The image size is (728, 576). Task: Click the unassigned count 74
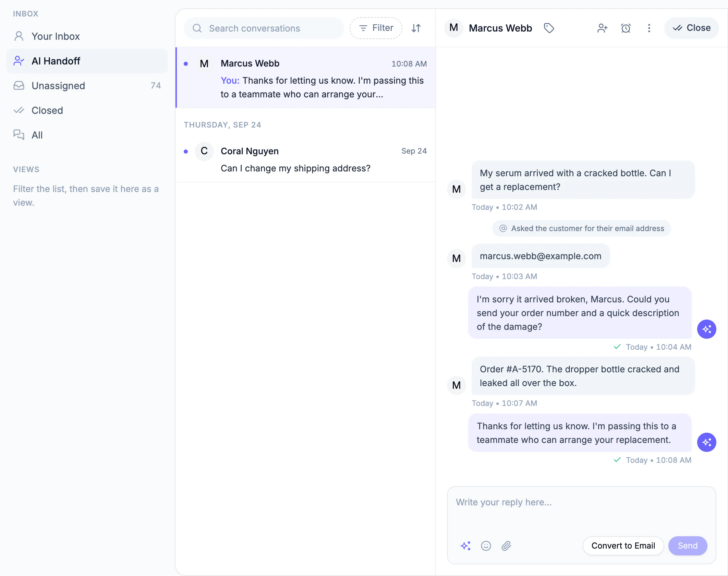point(156,86)
